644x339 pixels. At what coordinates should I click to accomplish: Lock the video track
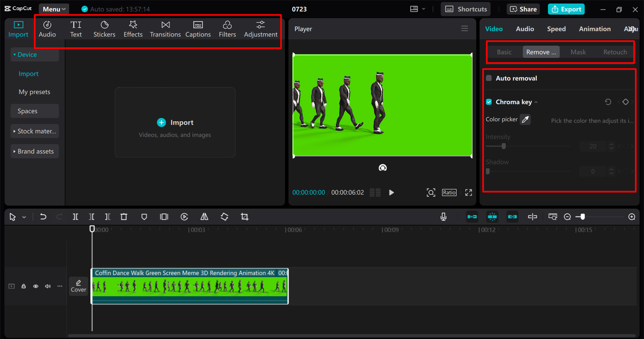[23, 286]
